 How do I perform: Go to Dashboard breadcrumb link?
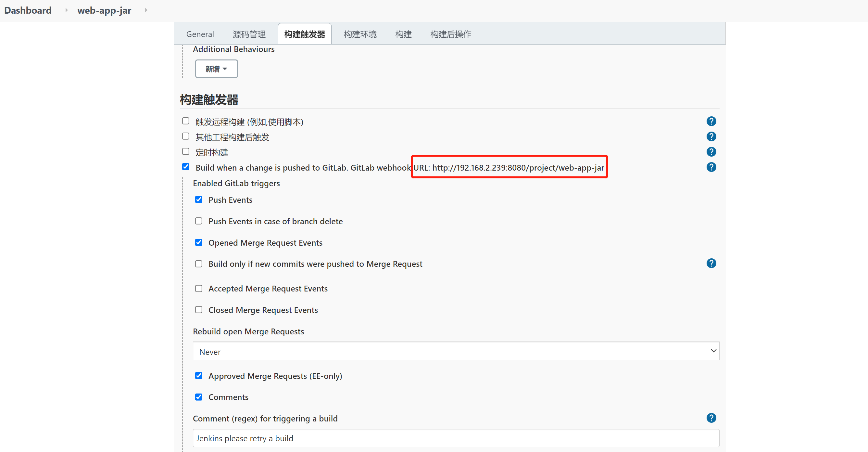coord(28,10)
